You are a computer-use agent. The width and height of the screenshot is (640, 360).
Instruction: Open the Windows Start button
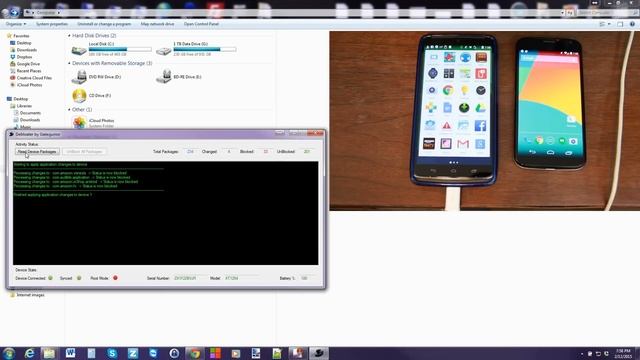9,353
